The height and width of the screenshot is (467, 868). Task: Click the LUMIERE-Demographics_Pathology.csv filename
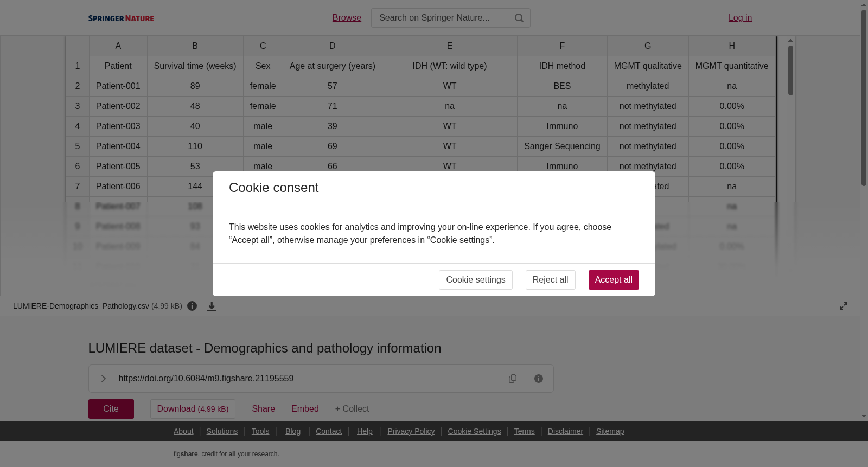(x=81, y=306)
